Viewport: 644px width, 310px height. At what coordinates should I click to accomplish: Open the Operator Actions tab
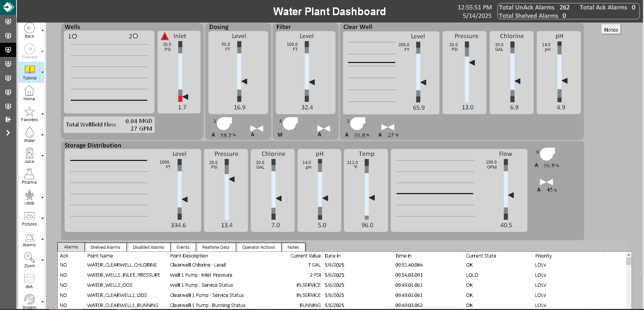pos(259,247)
